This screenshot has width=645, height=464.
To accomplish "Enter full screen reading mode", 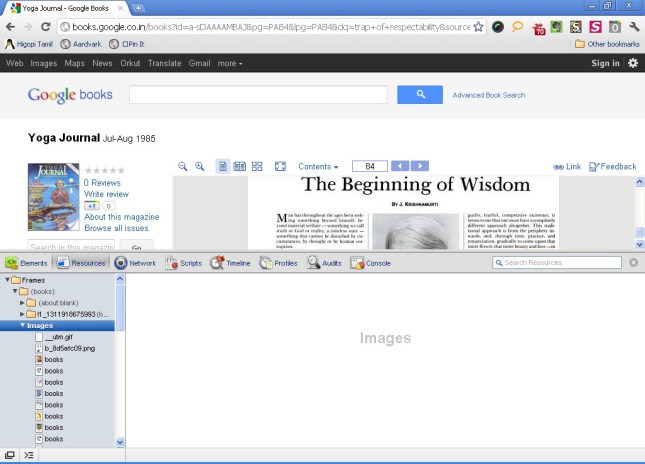I will click(281, 166).
